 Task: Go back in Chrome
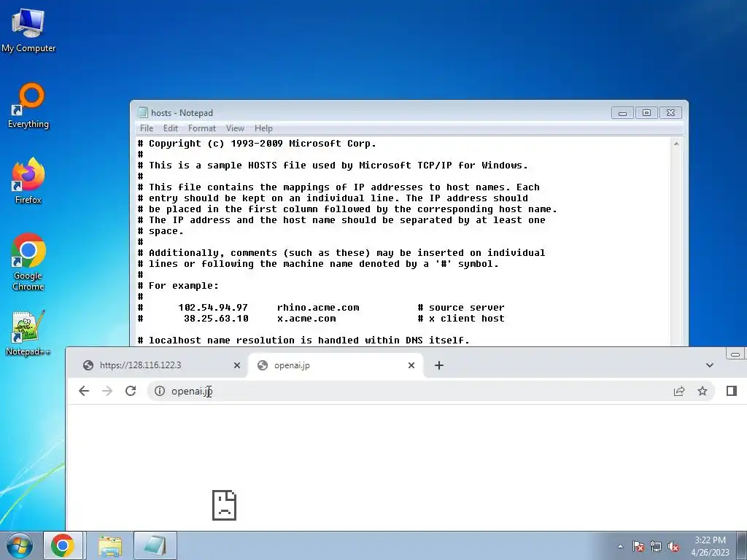(84, 391)
